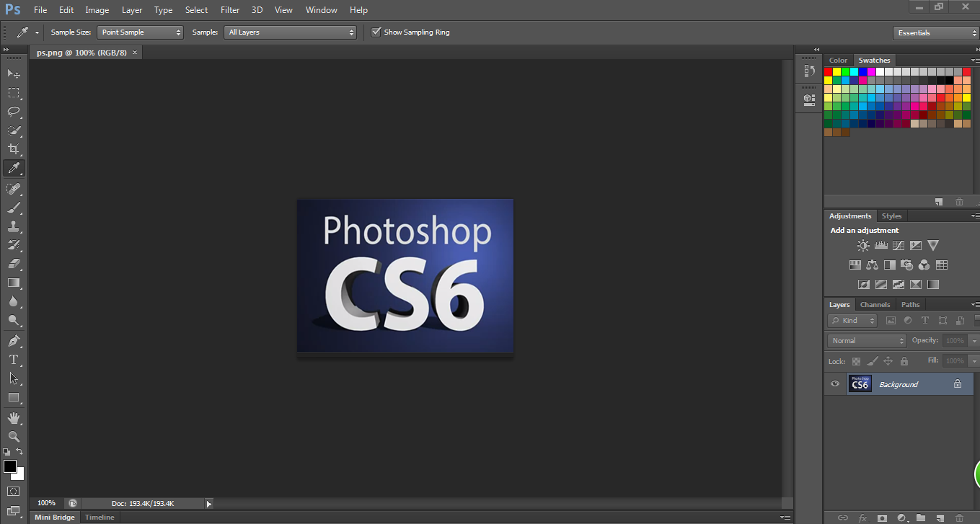Select the Zoom tool
The height and width of the screenshot is (524, 980).
click(x=14, y=436)
